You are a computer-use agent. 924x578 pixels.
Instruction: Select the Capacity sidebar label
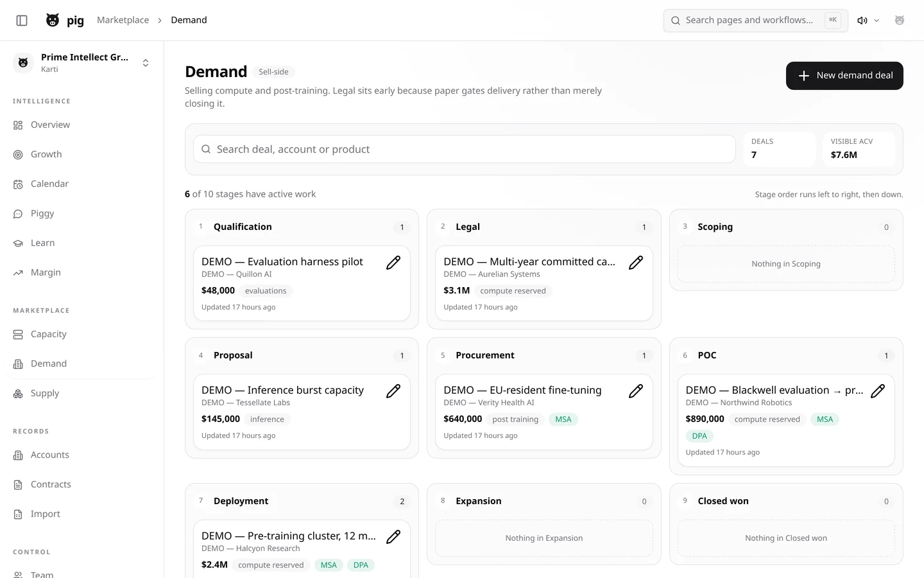pos(48,334)
